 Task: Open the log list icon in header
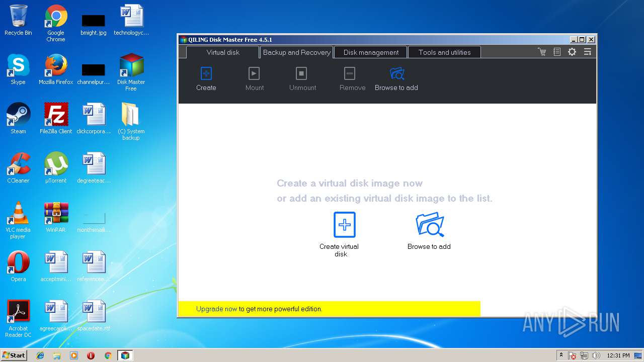(557, 52)
